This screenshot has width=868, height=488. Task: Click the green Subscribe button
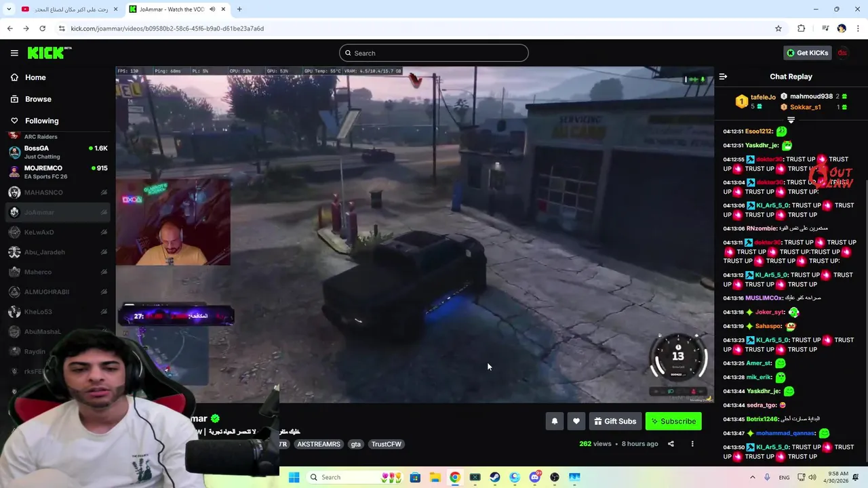673,421
